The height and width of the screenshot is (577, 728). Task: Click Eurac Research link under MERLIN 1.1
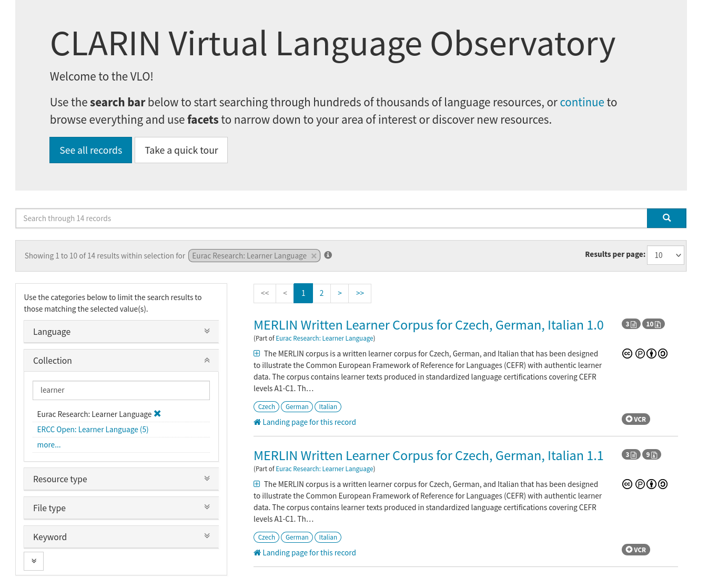pyautogui.click(x=325, y=469)
